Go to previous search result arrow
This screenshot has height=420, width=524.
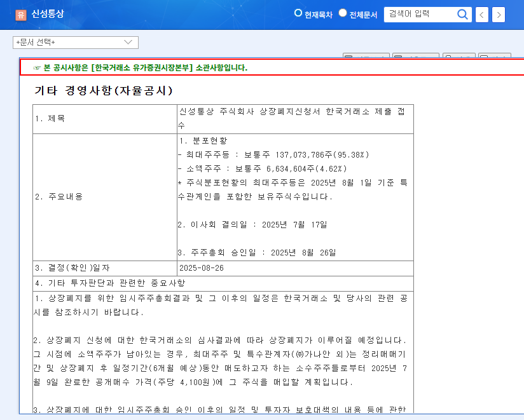pyautogui.click(x=481, y=15)
